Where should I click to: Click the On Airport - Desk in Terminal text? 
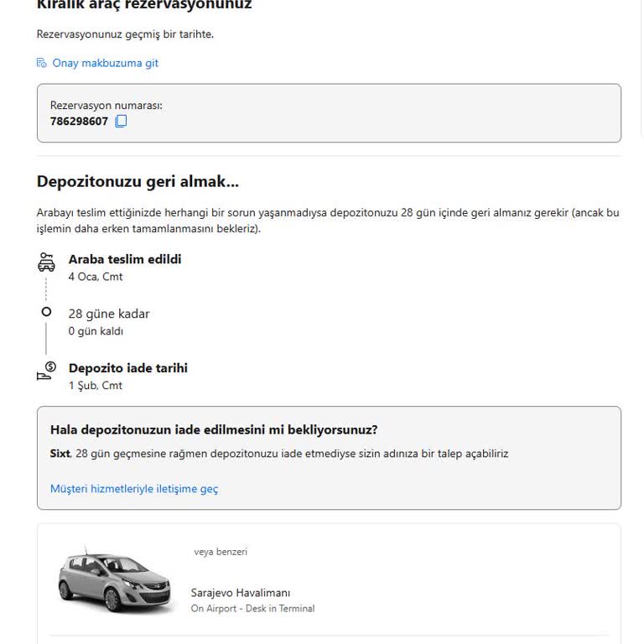click(252, 609)
